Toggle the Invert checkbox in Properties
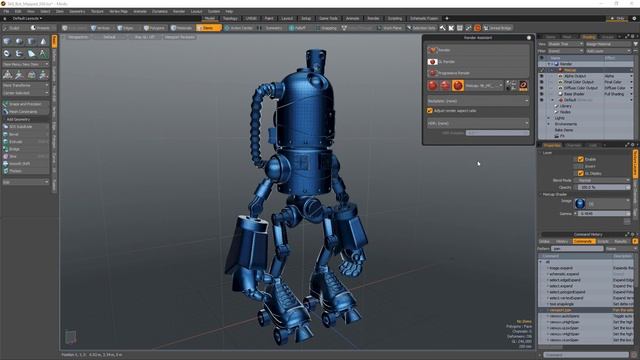Viewport: 640px width, 360px height. (580, 166)
